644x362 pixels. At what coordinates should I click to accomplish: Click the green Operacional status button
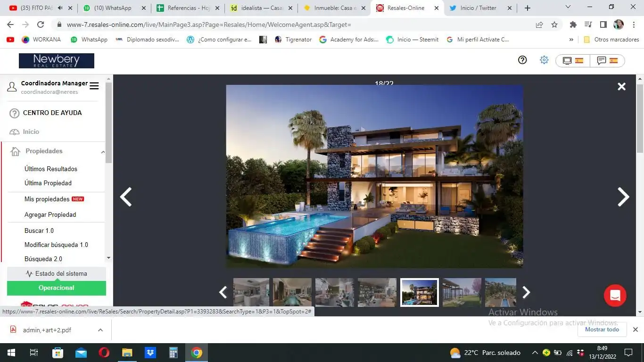point(57,288)
